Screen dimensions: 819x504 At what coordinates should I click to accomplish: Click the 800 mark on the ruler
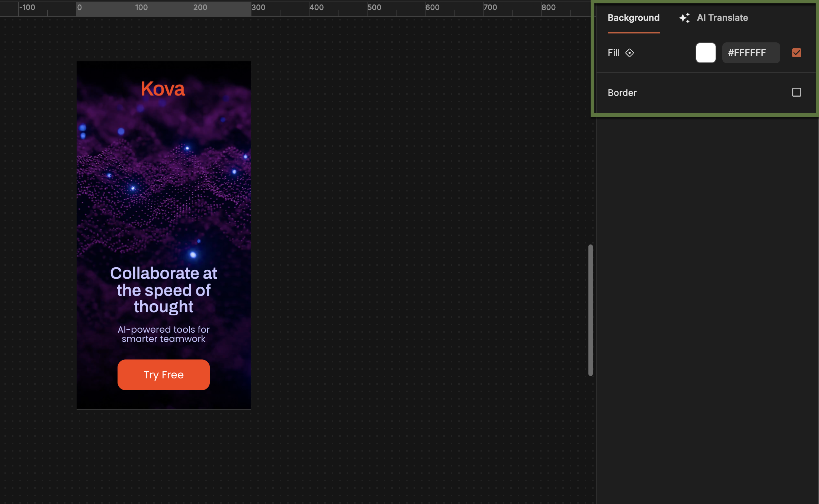click(548, 7)
